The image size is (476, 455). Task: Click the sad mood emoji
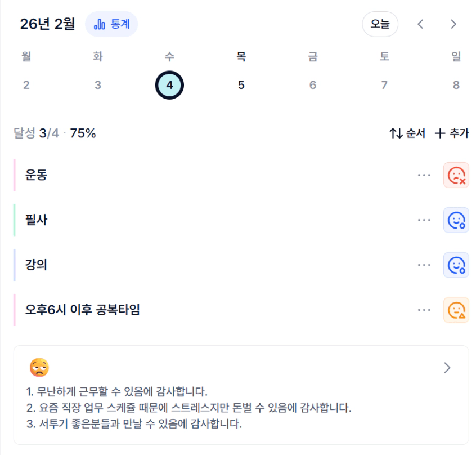[39, 368]
